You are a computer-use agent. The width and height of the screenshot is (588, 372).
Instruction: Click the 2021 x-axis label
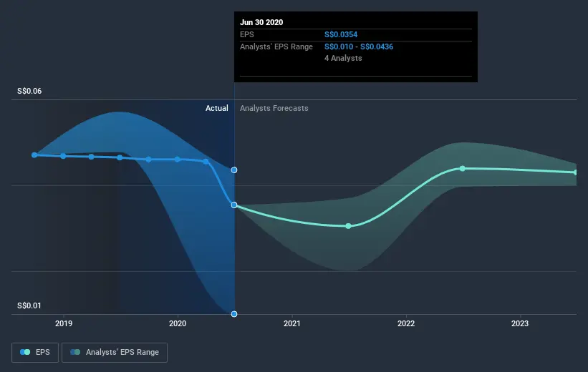tap(291, 323)
